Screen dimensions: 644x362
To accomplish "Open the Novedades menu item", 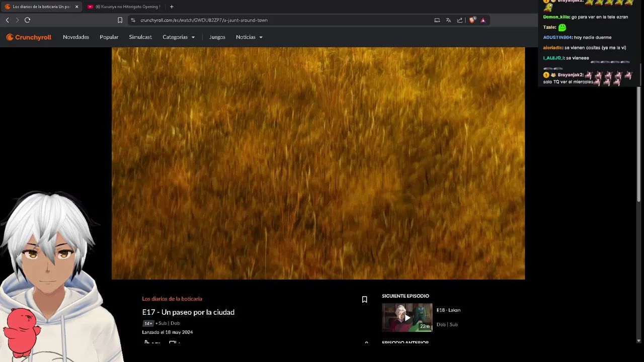I will pos(76,37).
